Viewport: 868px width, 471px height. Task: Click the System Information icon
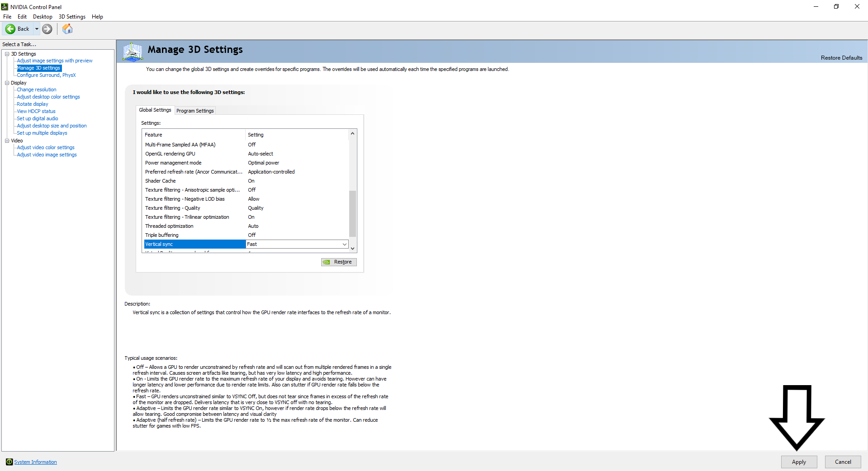click(9, 462)
